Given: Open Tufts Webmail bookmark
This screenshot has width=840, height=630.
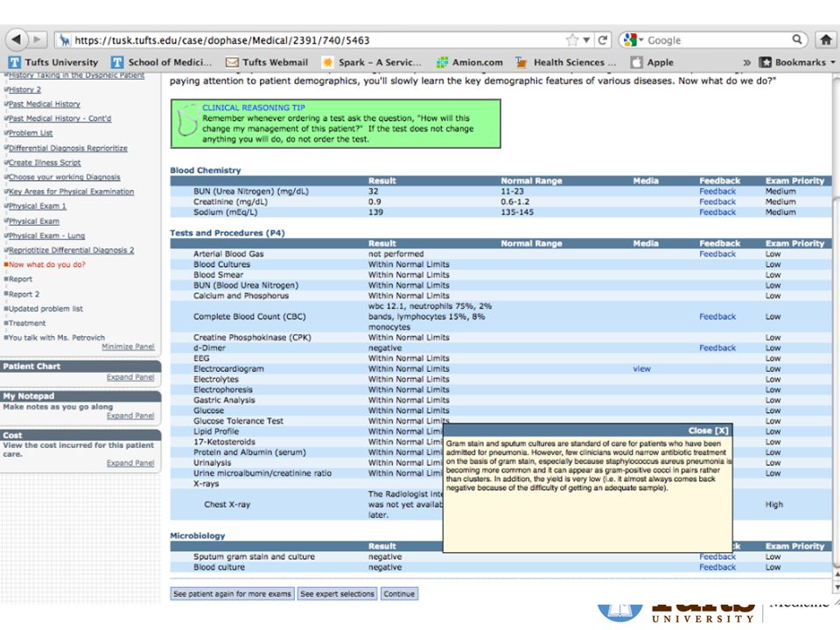Looking at the screenshot, I should pos(267,62).
